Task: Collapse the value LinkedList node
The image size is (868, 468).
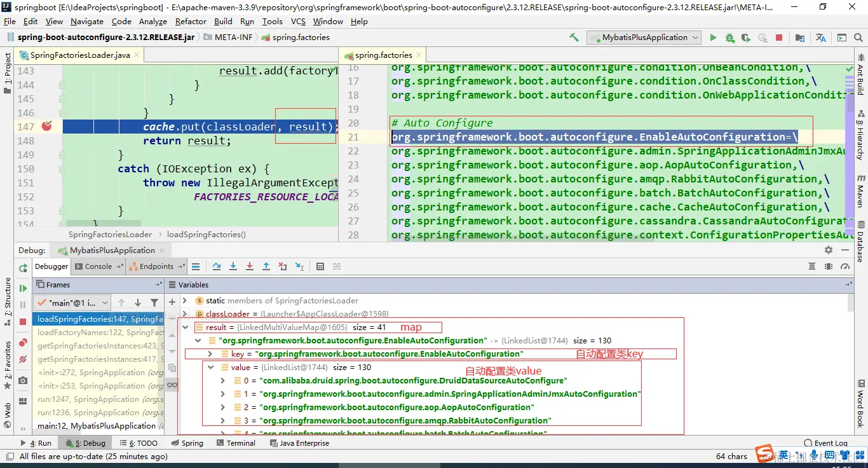Action: pos(210,368)
